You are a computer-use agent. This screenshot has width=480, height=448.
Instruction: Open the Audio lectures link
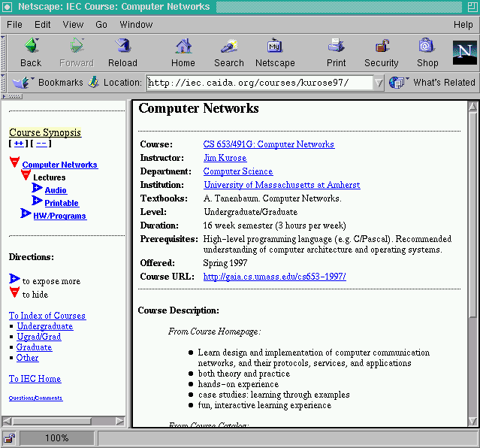tap(56, 190)
